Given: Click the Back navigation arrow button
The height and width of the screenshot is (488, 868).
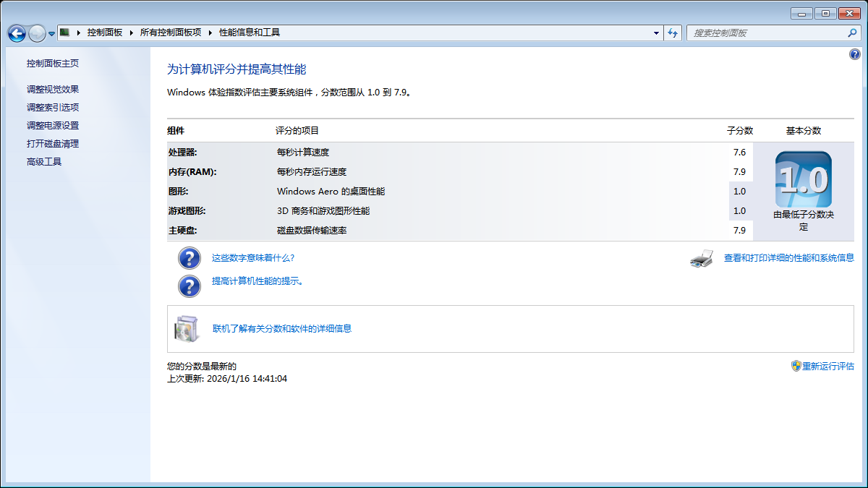Looking at the screenshot, I should coord(17,33).
